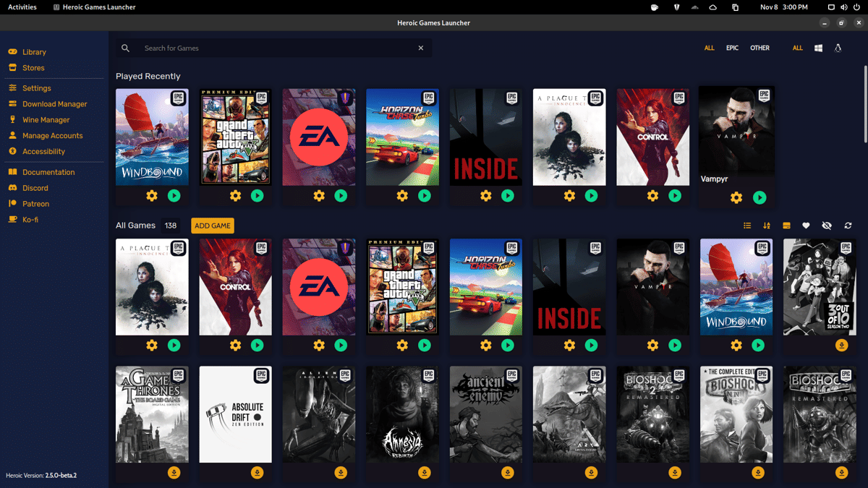Viewport: 868px width, 488px height.
Task: Select the OTHER store filter
Action: (759, 48)
